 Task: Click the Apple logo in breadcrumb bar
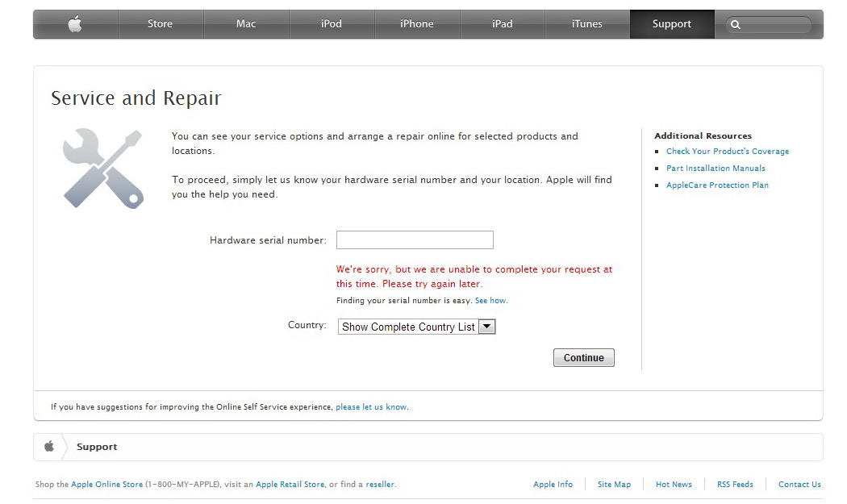coord(49,446)
